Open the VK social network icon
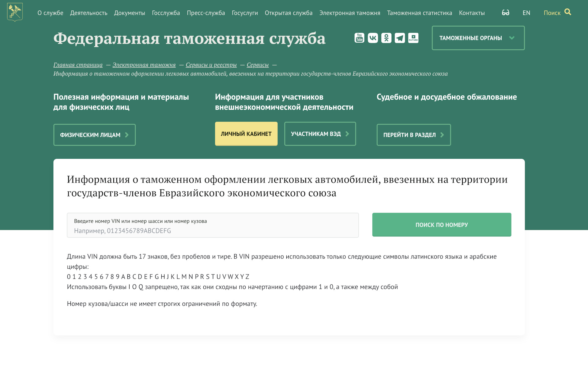Viewport: 588px width, 367px height. pyautogui.click(x=373, y=38)
